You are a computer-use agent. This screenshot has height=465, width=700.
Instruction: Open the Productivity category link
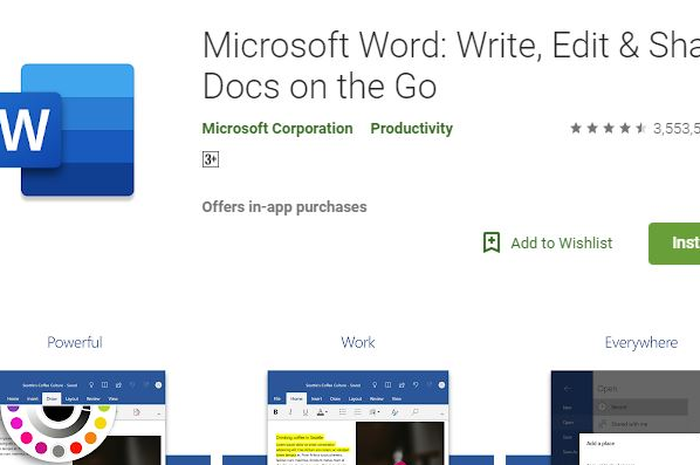click(411, 129)
